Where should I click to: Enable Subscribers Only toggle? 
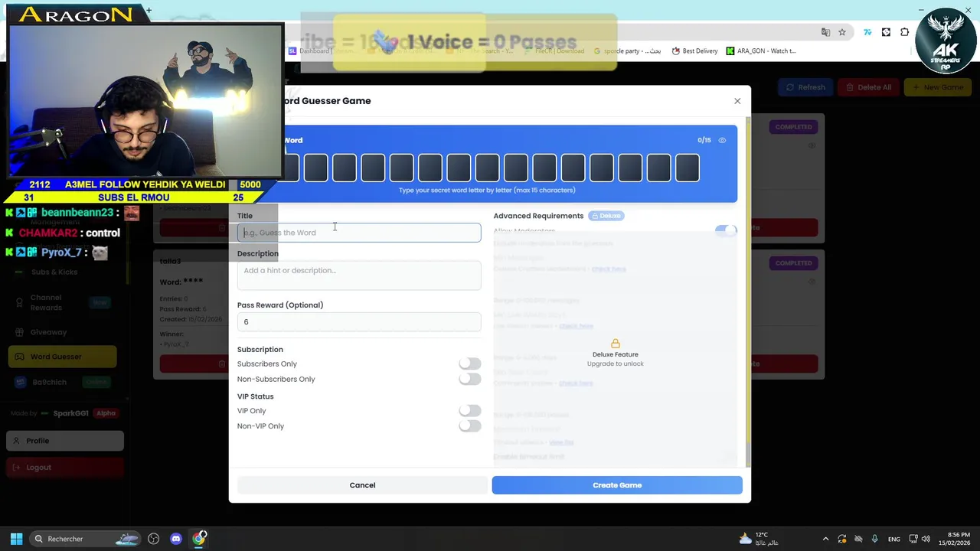(x=470, y=364)
